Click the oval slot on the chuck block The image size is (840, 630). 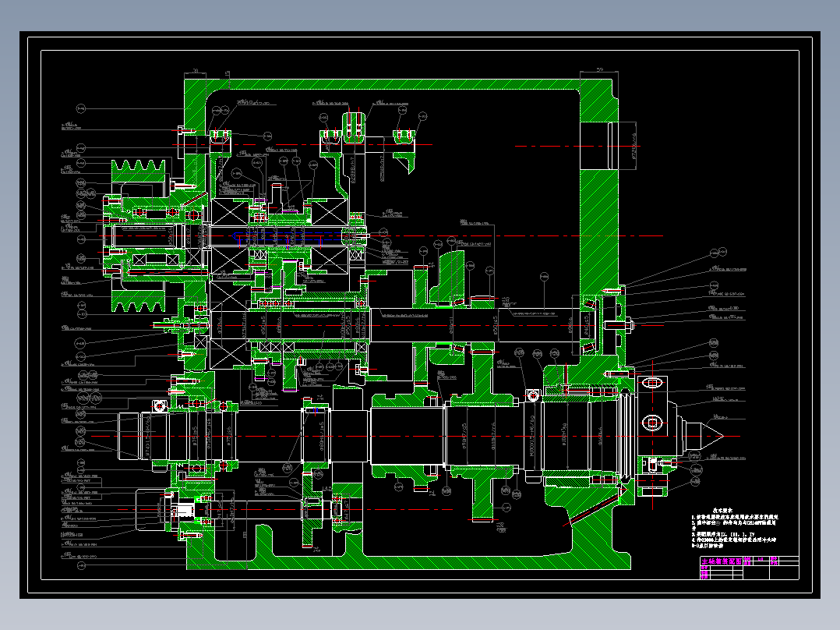coord(651,383)
